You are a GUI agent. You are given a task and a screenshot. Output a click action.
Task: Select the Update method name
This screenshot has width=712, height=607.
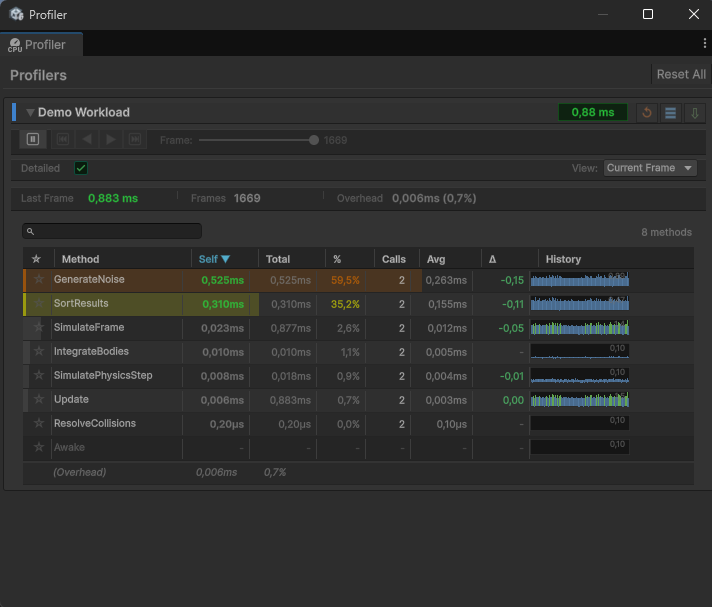coord(71,400)
